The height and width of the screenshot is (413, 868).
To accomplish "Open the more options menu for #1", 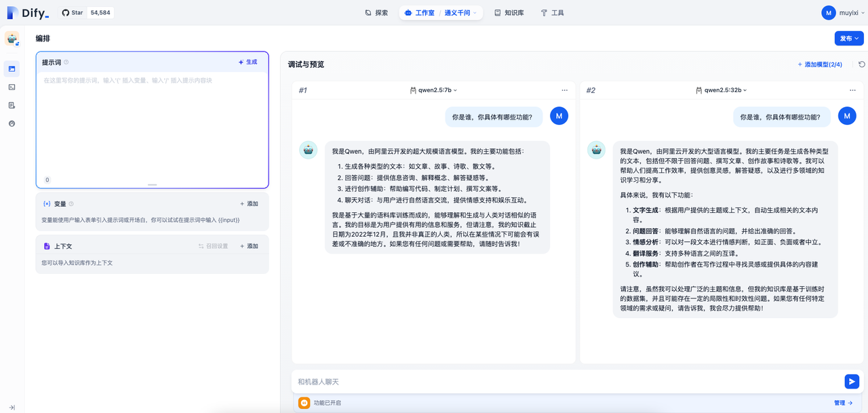I will (565, 90).
